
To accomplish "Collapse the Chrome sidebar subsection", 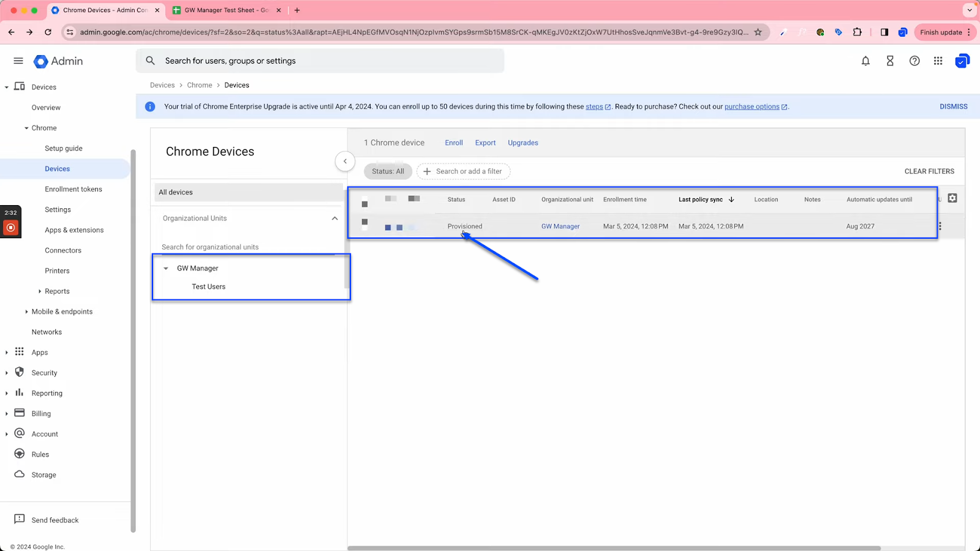I will [x=26, y=128].
